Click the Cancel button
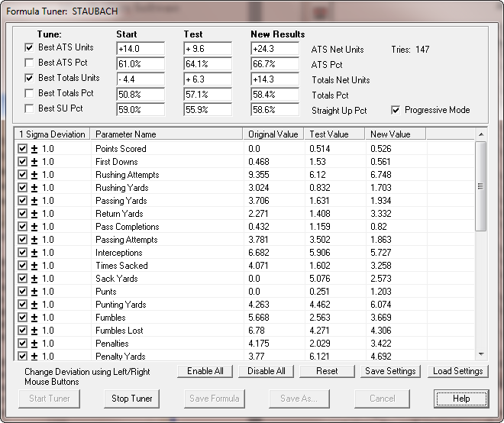Screen dimensions: 504x423 coord(382,399)
